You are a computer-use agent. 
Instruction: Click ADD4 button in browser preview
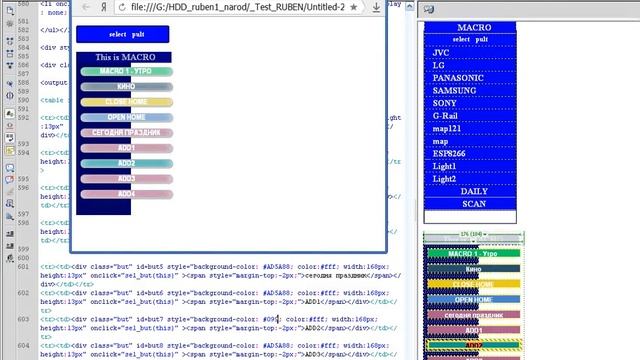coord(127,194)
